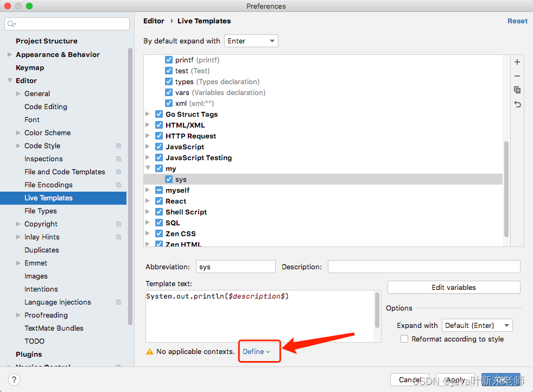Open the Define contexts dropdown link
533x392 pixels.
(x=256, y=351)
